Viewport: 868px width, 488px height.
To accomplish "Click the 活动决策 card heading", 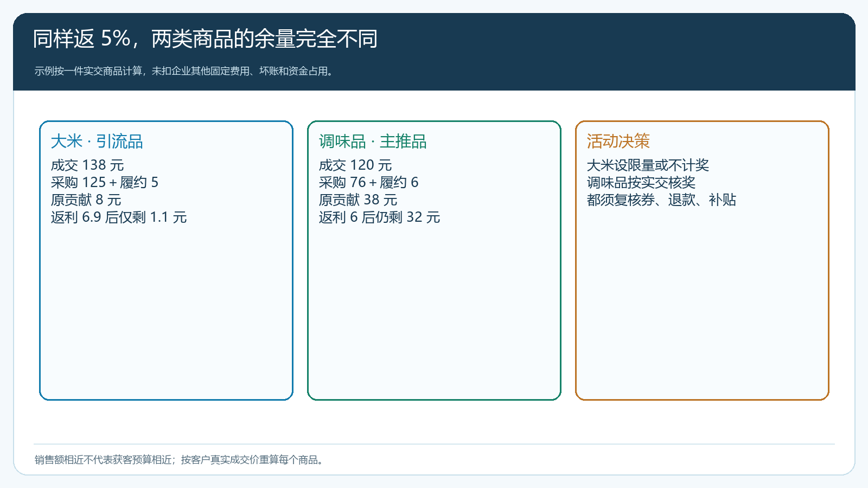I will pyautogui.click(x=618, y=142).
